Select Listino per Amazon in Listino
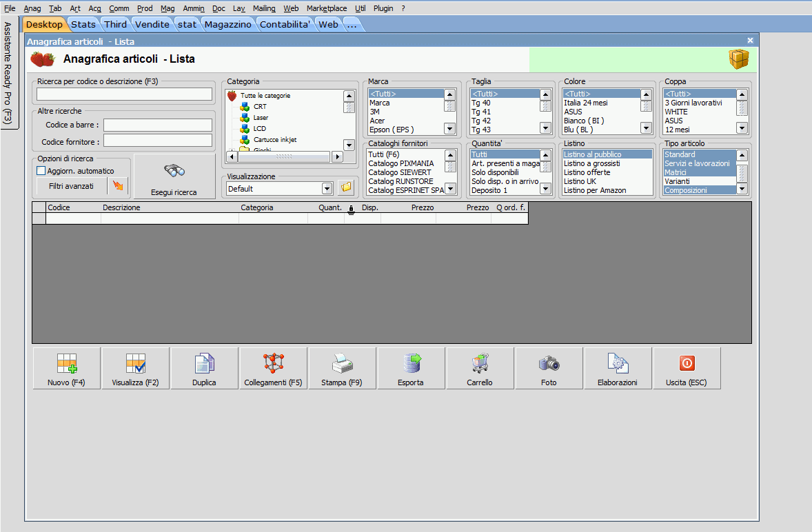Screen dimensions: 812x532 tap(607, 190)
